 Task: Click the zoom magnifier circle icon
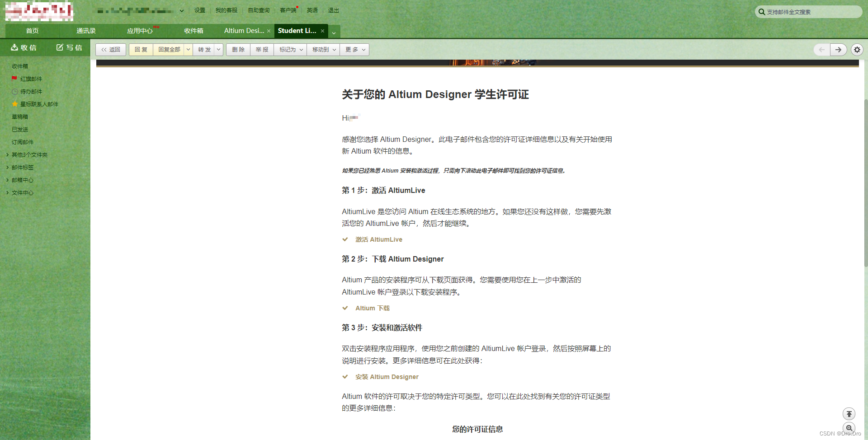849,428
